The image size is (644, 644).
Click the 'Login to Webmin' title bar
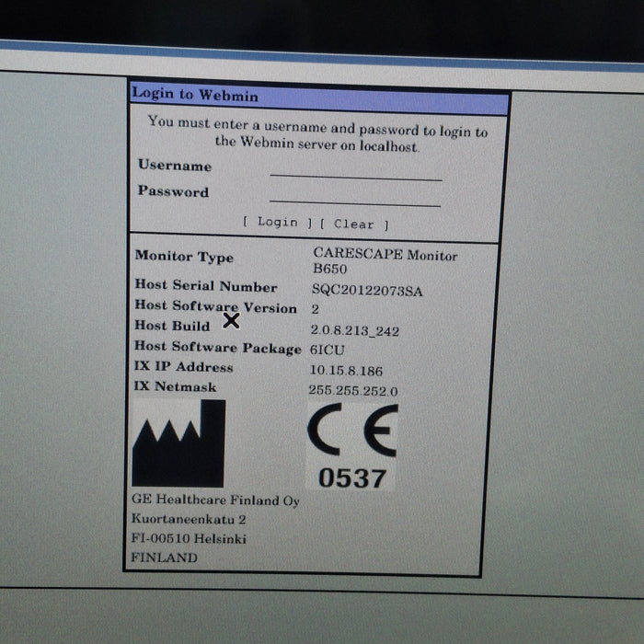(x=319, y=98)
